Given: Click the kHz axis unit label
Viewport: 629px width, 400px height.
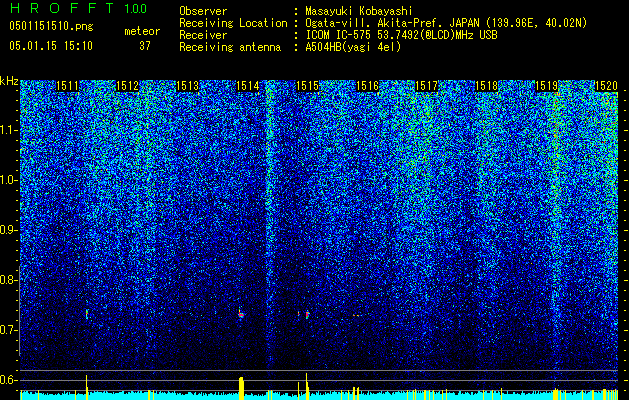Looking at the screenshot, I should tap(9, 81).
